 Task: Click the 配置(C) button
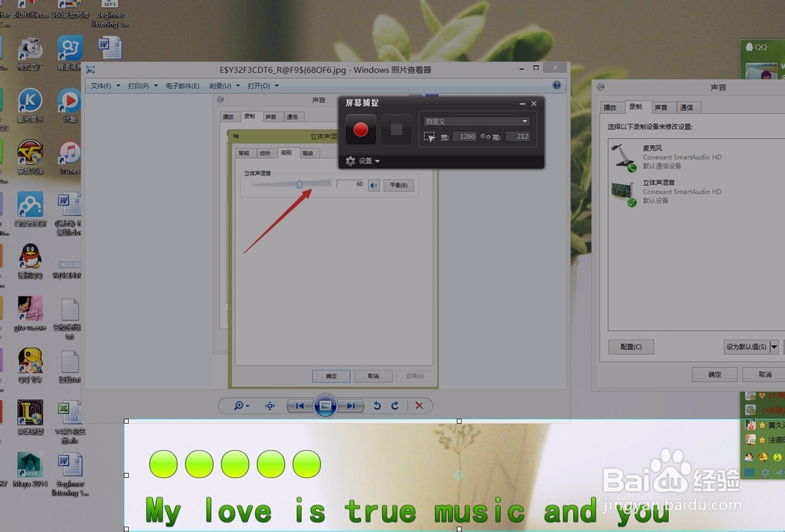pyautogui.click(x=631, y=347)
